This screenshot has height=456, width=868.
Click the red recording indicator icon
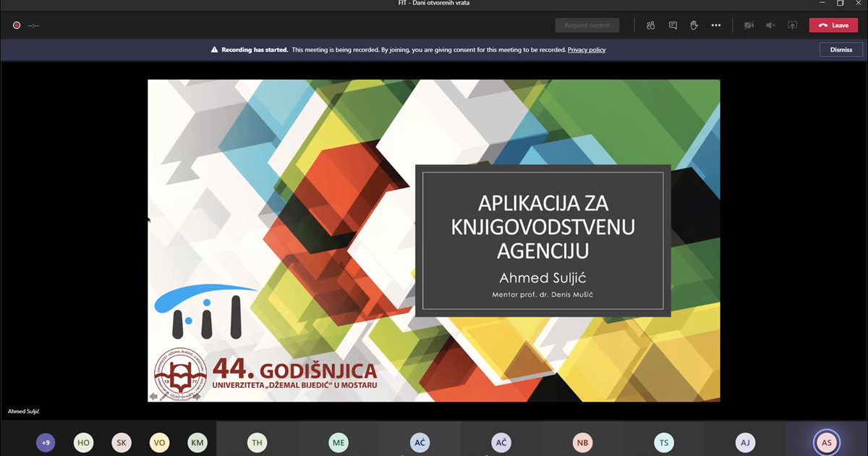pos(17,25)
